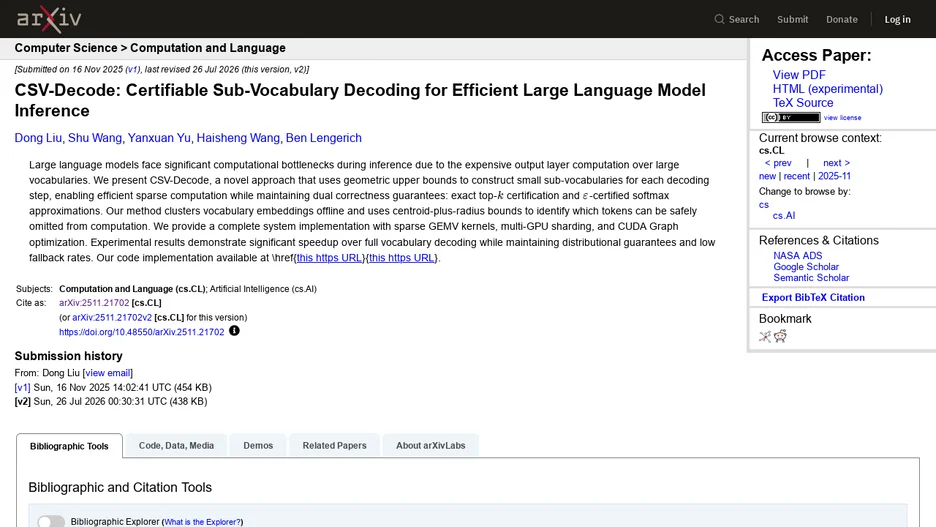Open Submit in top navigation
This screenshot has width=936, height=527.
pos(792,19)
